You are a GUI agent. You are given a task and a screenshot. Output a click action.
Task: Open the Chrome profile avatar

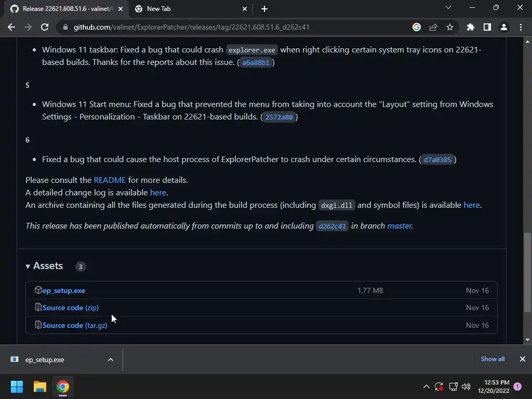504,27
